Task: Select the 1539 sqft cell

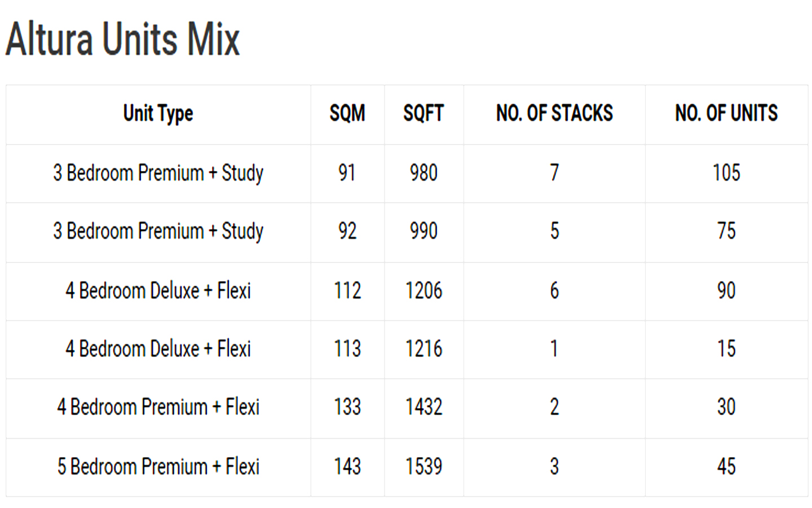Action: point(423,467)
